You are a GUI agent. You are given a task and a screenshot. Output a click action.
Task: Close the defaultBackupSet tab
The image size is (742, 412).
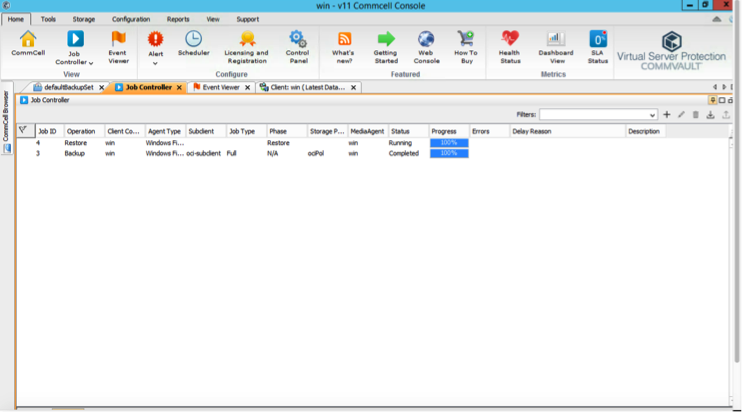102,88
